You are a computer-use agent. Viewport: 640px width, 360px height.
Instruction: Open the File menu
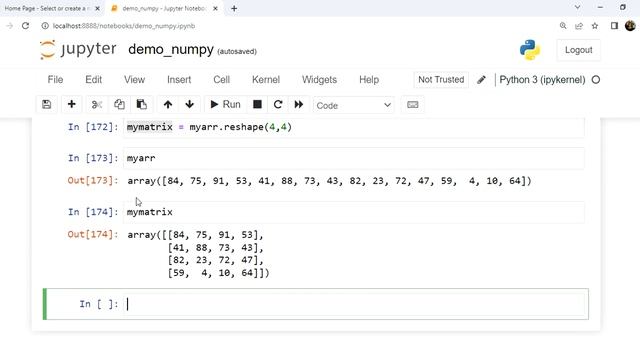(55, 80)
